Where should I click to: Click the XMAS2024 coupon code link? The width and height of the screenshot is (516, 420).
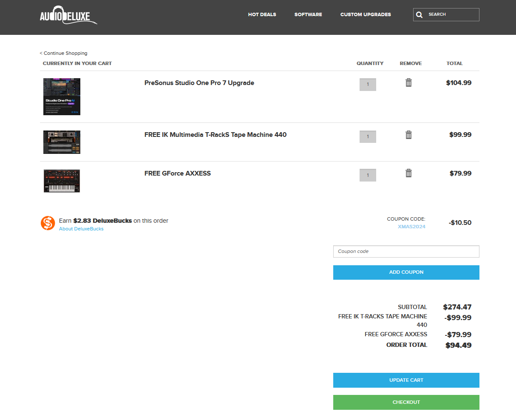point(411,227)
